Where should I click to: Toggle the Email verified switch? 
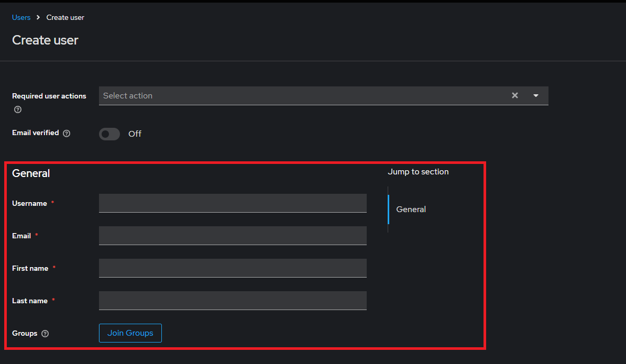(109, 134)
